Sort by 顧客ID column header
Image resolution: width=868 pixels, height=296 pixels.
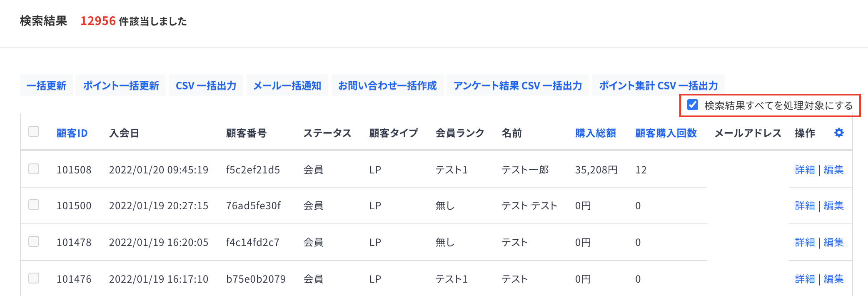(72, 133)
